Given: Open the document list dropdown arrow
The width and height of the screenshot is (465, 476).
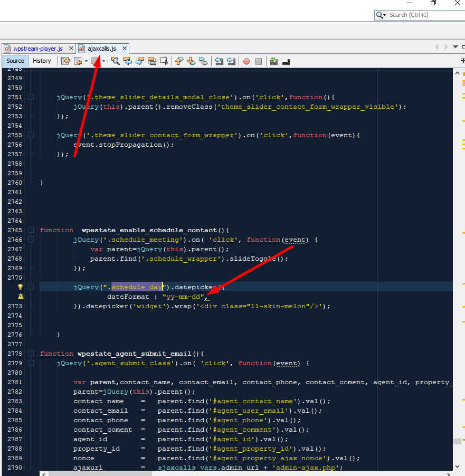Looking at the screenshot, I should [x=455, y=47].
